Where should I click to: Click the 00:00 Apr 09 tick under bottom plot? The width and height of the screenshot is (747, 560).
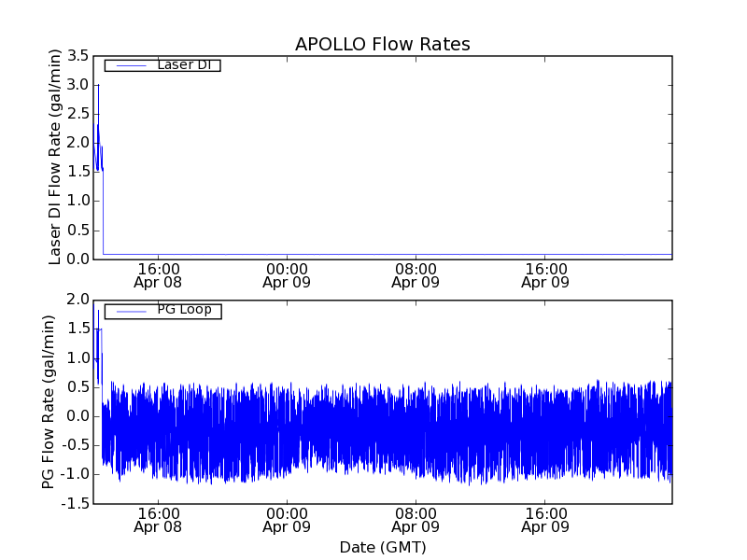[x=287, y=519]
